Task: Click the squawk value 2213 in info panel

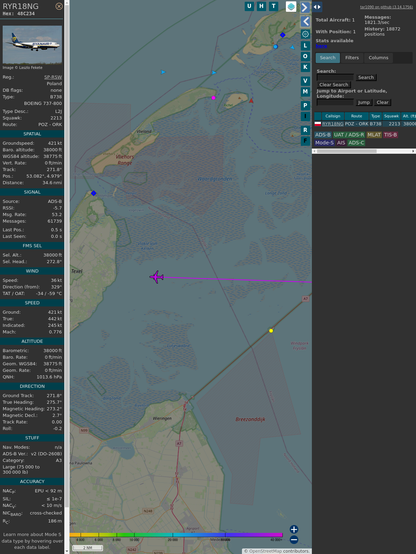Action: [56, 118]
